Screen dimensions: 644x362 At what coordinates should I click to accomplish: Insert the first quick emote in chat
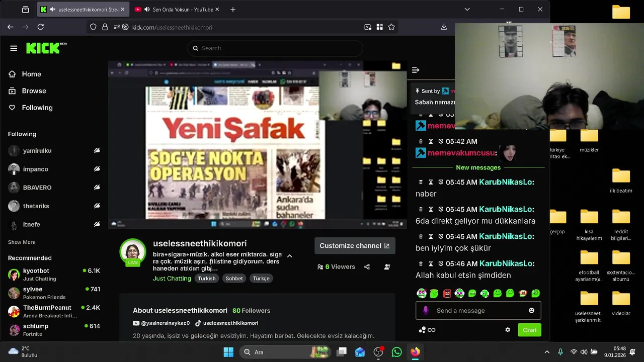[422, 293]
